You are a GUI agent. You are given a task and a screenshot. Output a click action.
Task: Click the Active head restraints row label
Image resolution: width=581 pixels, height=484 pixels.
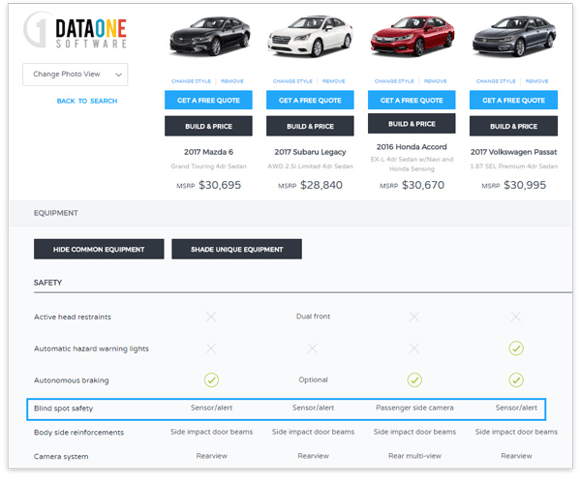coord(73,317)
